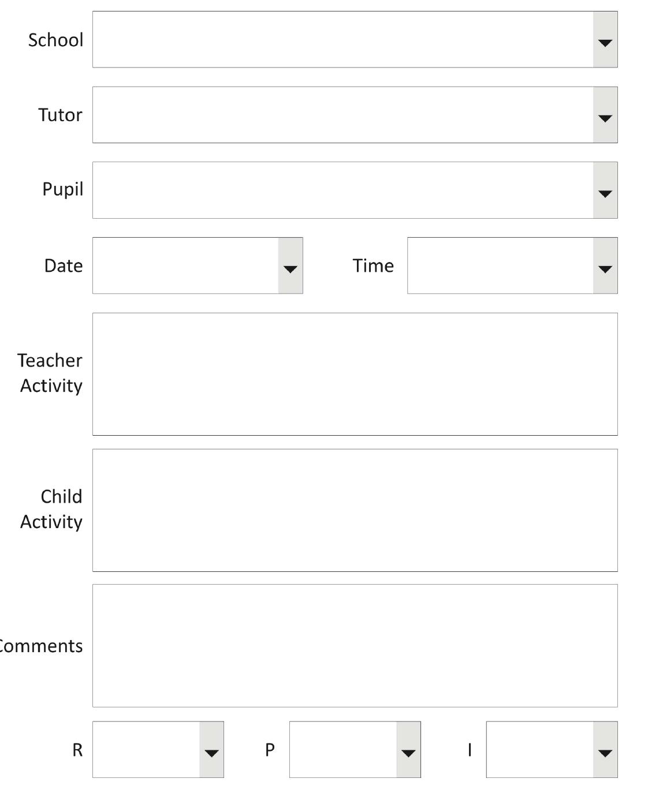Click the P combo box text field

343,750
